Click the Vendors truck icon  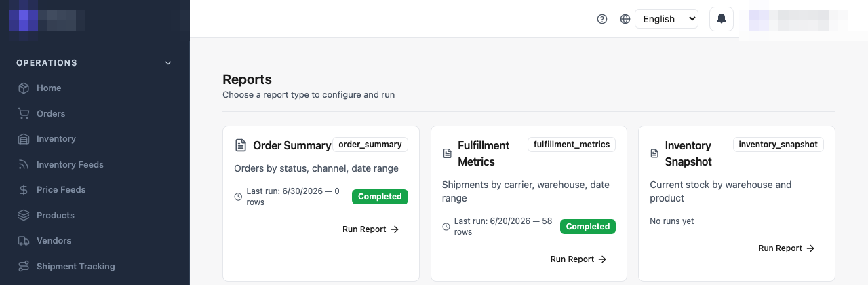[x=24, y=241]
